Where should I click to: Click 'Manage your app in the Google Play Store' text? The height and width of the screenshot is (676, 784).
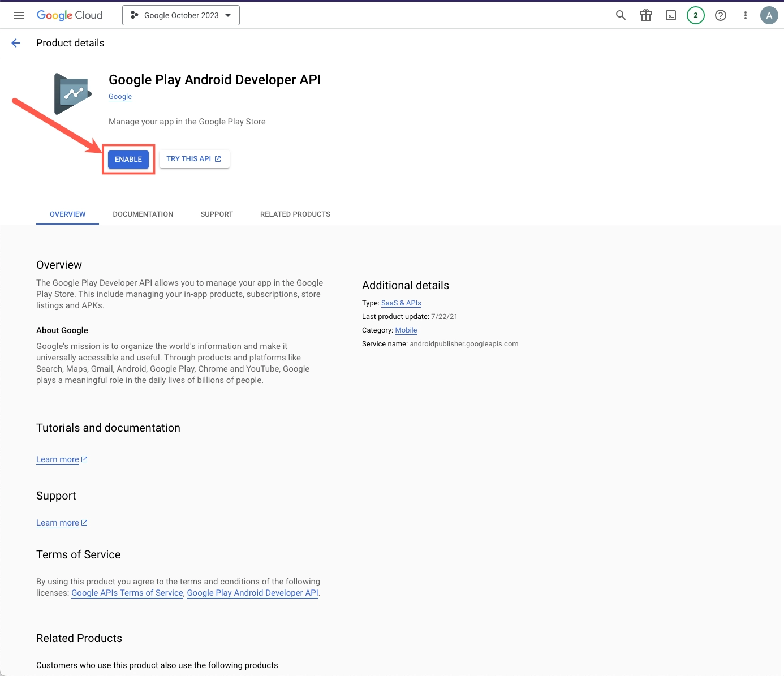pyautogui.click(x=187, y=122)
